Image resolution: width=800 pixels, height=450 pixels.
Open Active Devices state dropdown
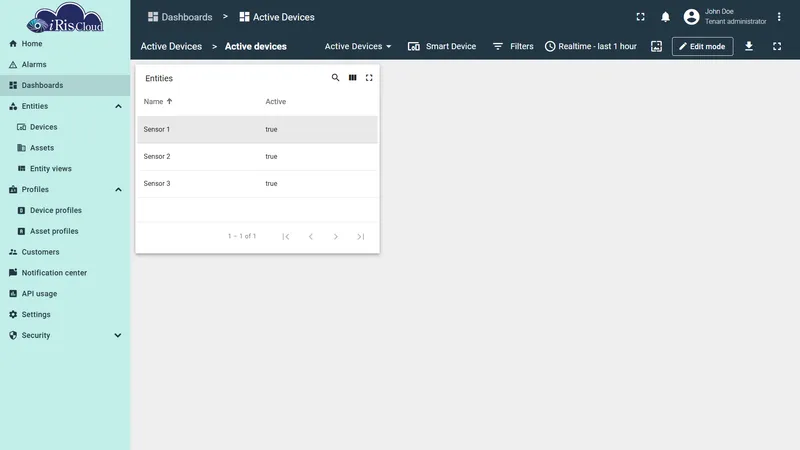[358, 46]
